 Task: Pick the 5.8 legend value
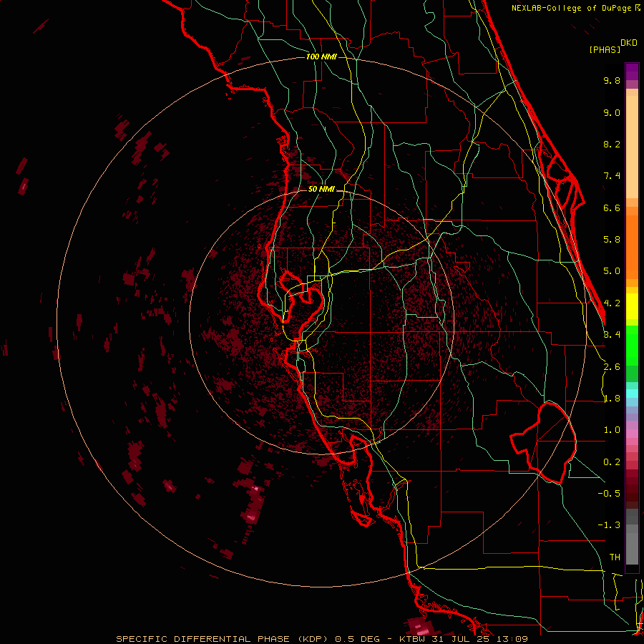click(x=612, y=240)
